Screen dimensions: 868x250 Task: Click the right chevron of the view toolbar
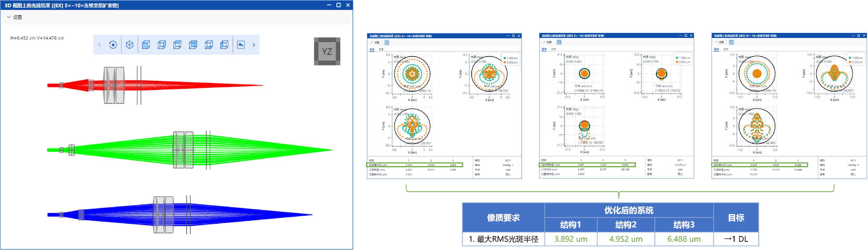[x=254, y=45]
